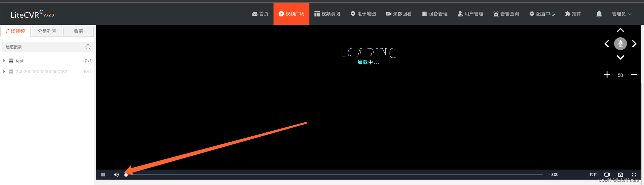Viewport: 644px width, 185px height.
Task: Click the LiteCVR logo
Action: [32, 14]
